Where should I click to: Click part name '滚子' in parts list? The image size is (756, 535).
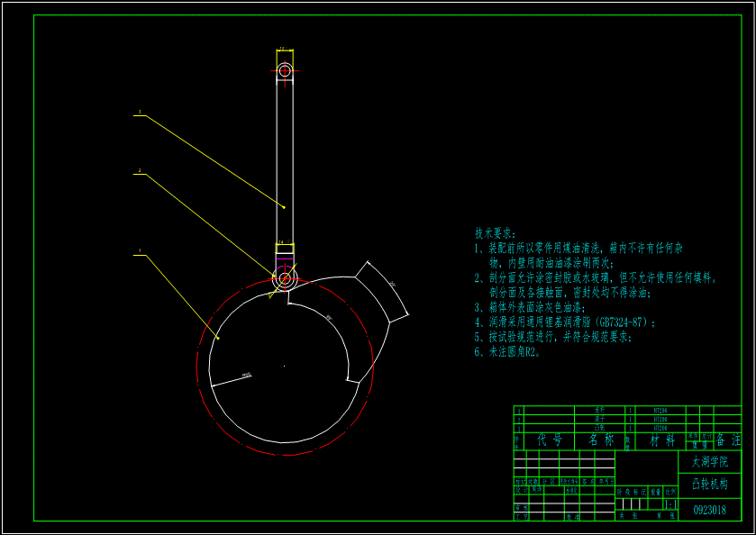[x=600, y=420]
